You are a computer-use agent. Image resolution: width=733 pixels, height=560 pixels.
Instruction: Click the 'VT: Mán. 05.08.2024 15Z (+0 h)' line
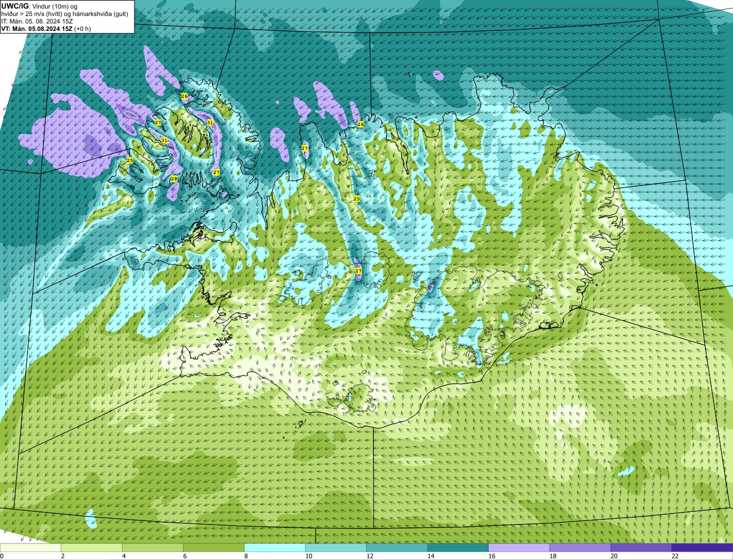(x=46, y=29)
